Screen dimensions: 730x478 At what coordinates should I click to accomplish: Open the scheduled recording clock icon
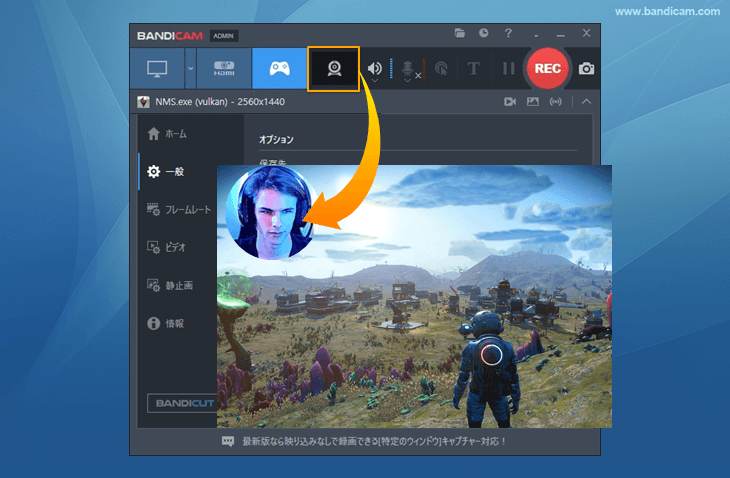[484, 33]
